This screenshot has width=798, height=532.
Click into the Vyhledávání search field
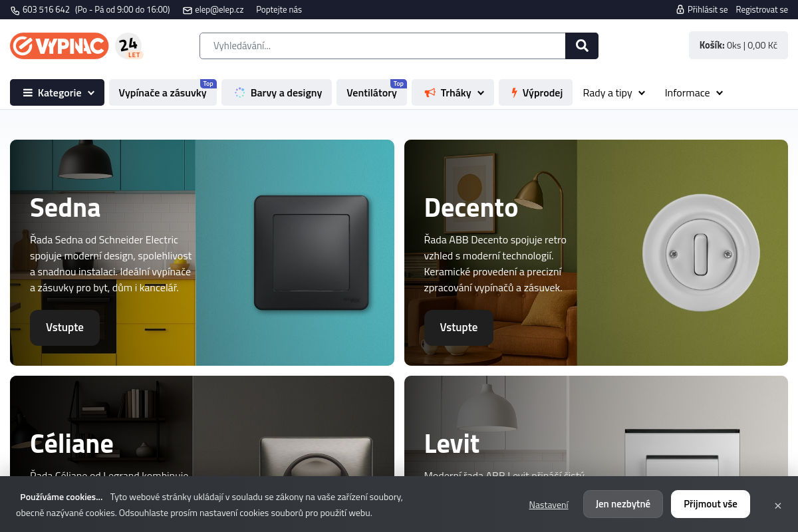click(x=382, y=46)
